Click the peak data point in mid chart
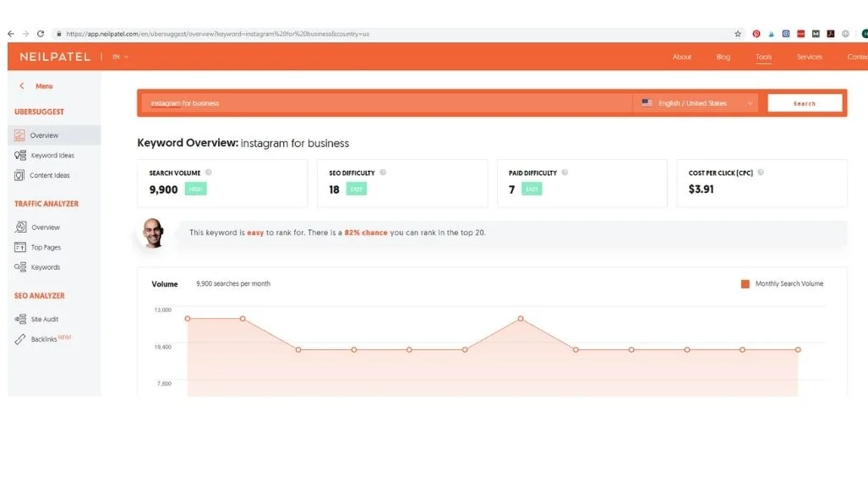 coord(521,319)
